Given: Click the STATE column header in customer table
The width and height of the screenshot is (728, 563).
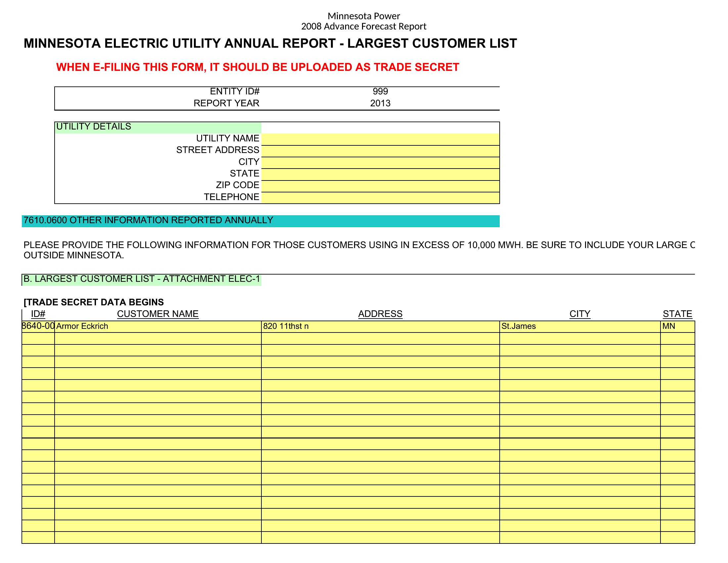Looking at the screenshot, I should click(678, 314).
